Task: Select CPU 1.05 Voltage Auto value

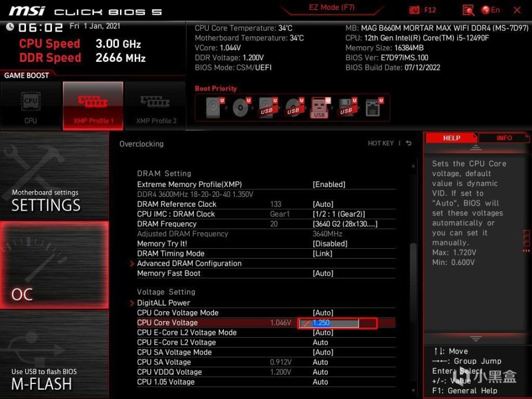Action: (x=320, y=382)
